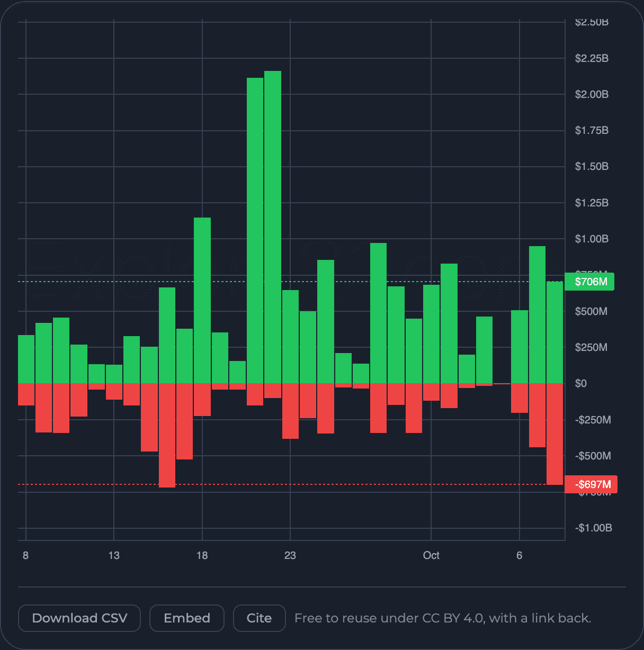
Task: Select the $1.75B y-axis label
Action: tap(592, 130)
